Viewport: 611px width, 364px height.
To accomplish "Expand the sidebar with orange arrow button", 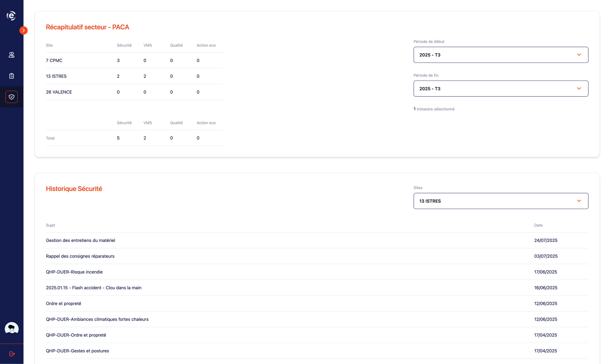I will tap(24, 31).
